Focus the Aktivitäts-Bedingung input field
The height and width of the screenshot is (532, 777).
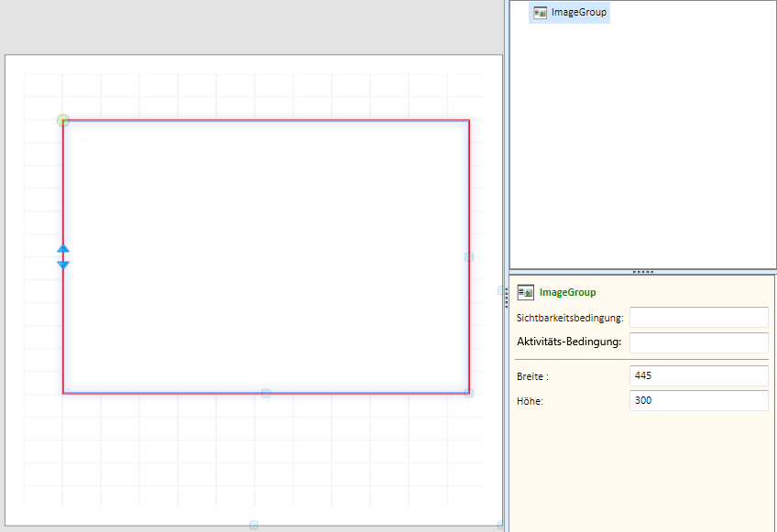point(698,342)
